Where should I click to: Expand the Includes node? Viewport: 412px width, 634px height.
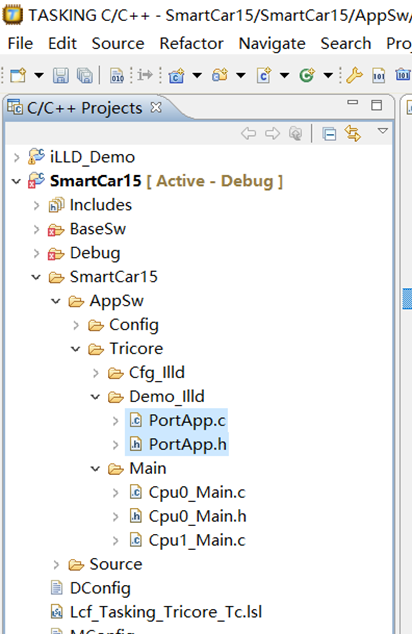click(x=36, y=205)
